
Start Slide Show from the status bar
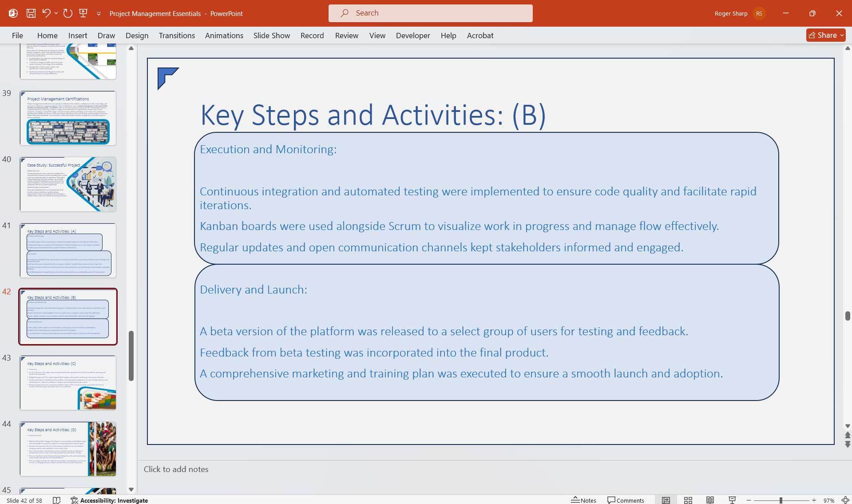[732, 500]
